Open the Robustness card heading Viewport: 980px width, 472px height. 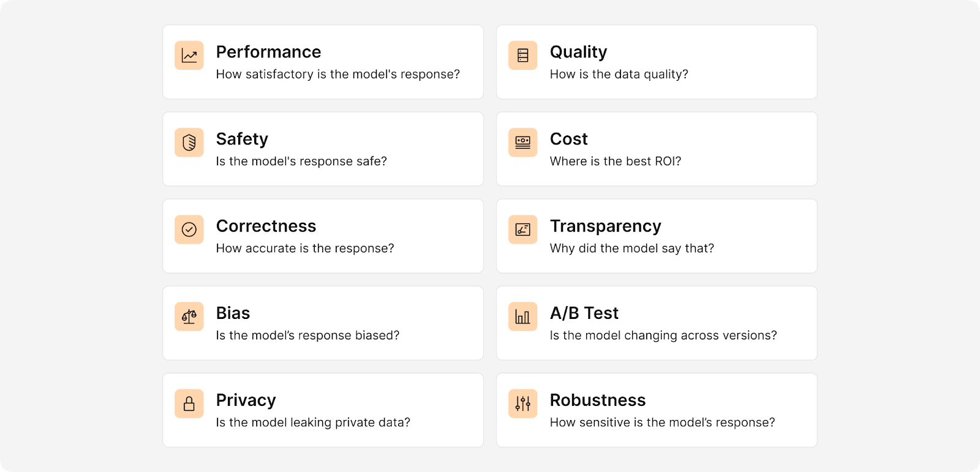click(598, 400)
